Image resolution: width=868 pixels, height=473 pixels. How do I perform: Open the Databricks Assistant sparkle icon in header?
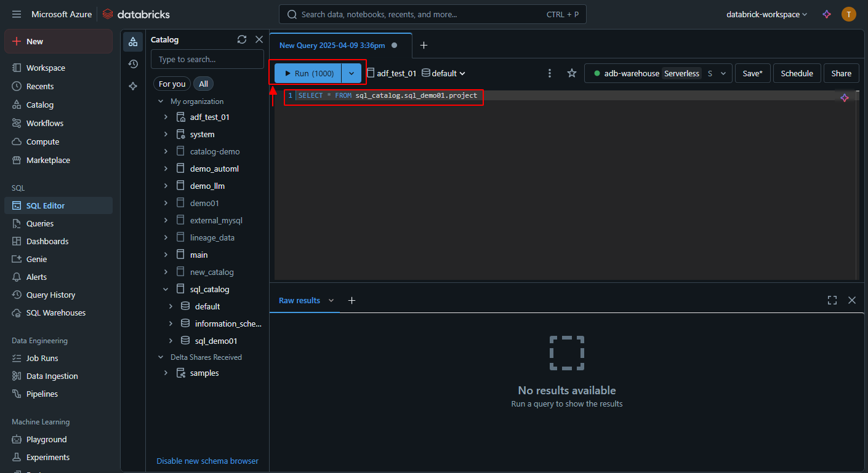[x=827, y=14]
